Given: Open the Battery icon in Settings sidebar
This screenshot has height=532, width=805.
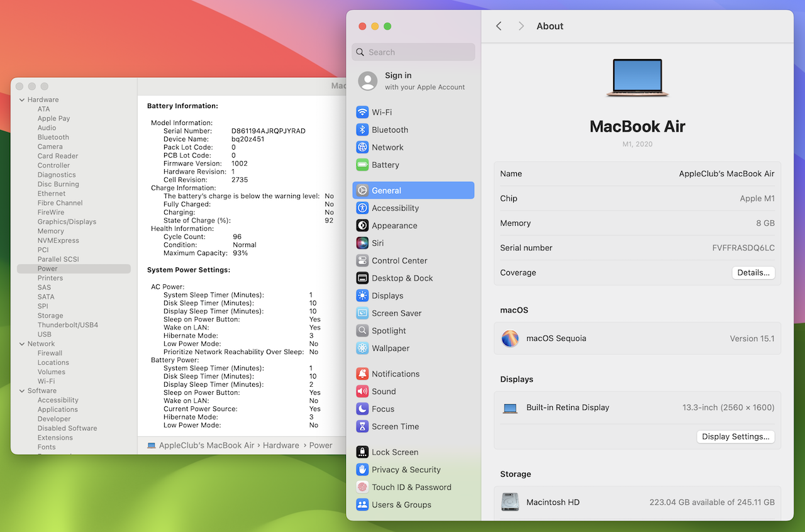Looking at the screenshot, I should coord(362,165).
